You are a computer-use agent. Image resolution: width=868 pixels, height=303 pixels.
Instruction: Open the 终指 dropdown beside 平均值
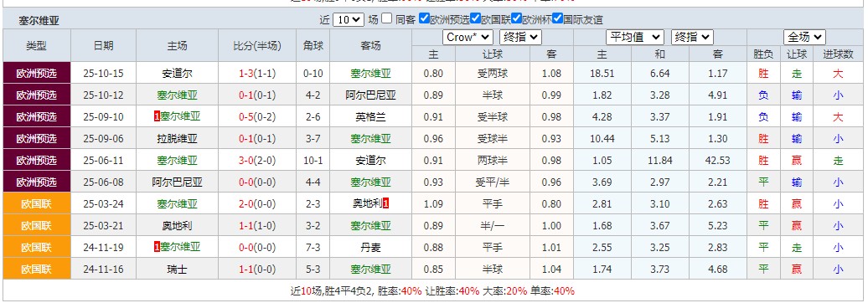coord(692,37)
